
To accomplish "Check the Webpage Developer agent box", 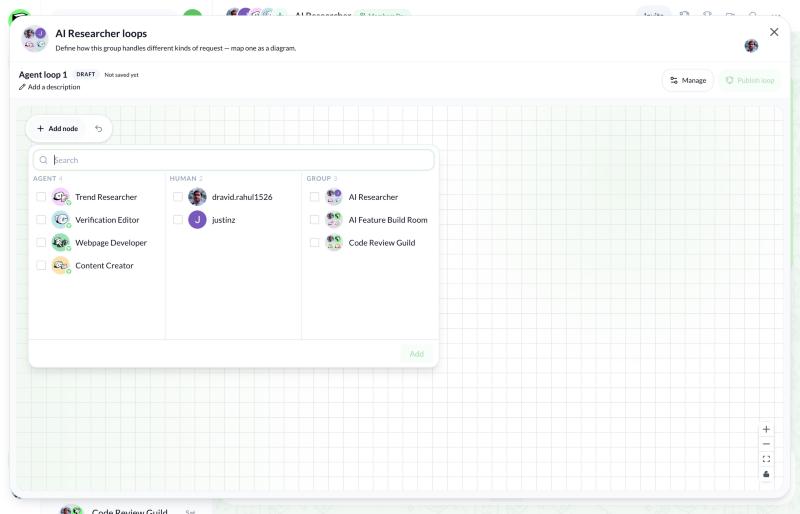I will pos(41,242).
